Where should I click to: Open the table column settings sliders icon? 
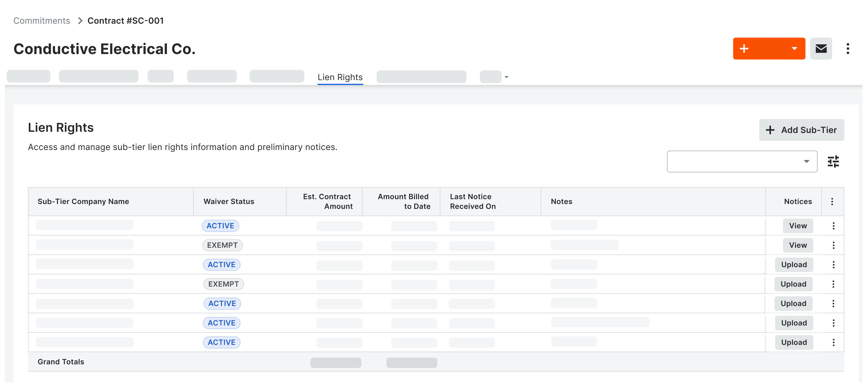point(833,162)
